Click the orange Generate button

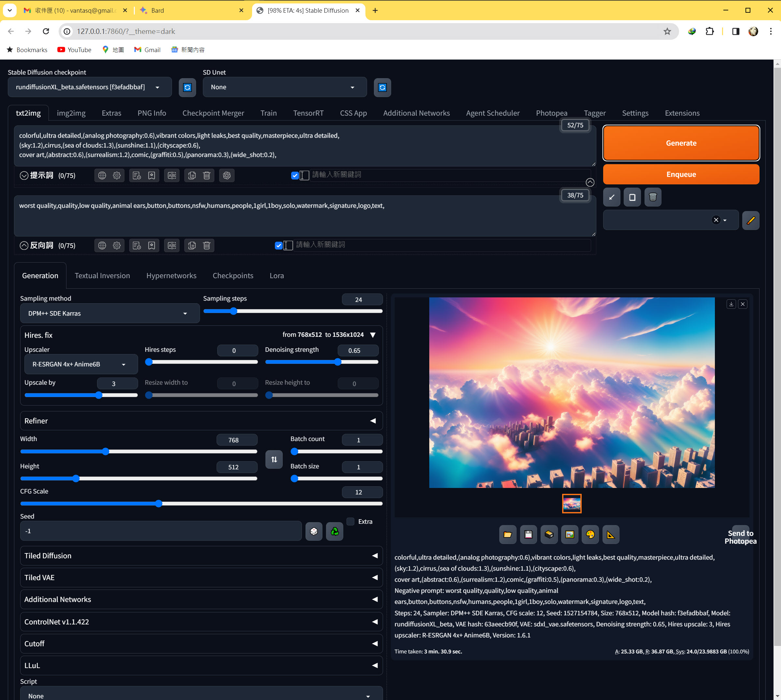coord(681,143)
